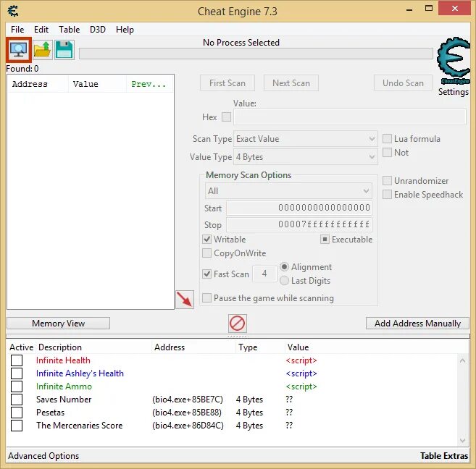Open the Value Type dropdown
Viewport: 476px width, 469px height.
306,157
